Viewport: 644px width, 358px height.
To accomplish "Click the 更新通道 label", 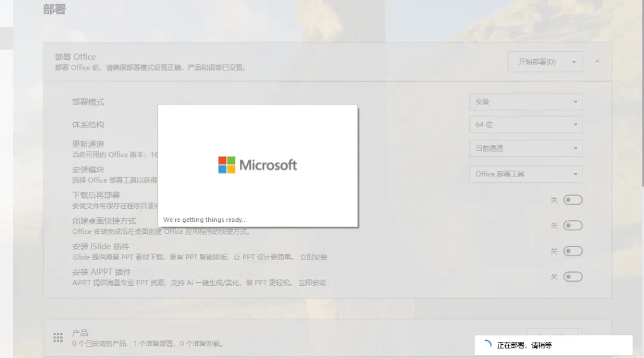I will (88, 144).
